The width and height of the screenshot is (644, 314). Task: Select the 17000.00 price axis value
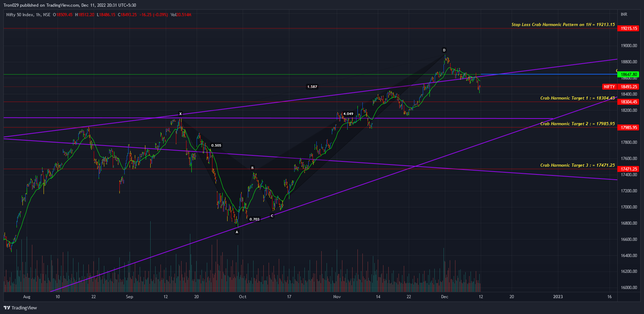[629, 207]
